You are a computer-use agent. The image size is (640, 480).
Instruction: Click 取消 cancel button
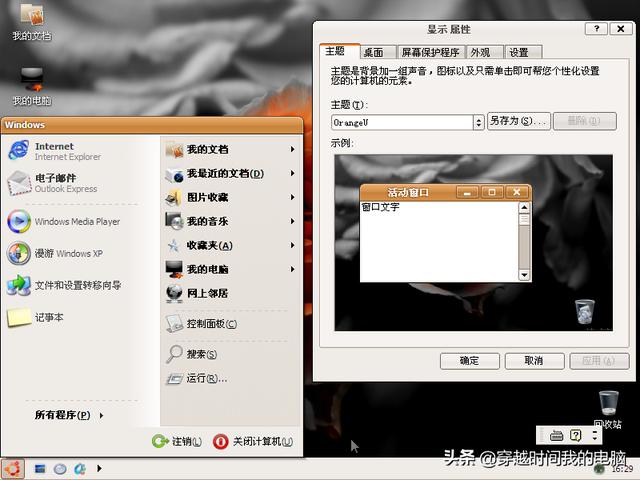coord(534,361)
